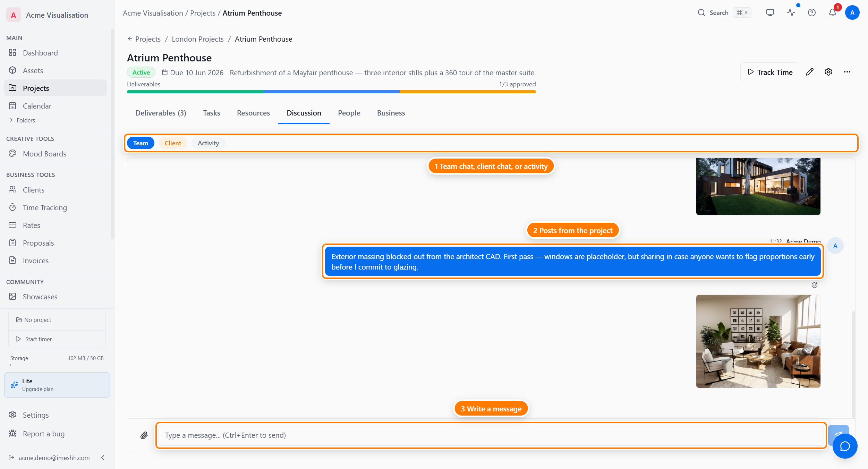Select the Activity pill
Viewport: 868px width, 469px height.
208,143
